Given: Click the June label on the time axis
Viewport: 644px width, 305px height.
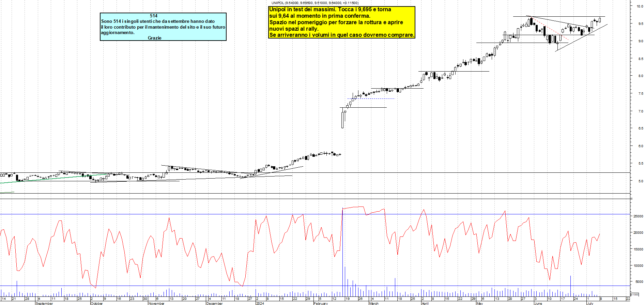Looking at the screenshot, I should (538, 303).
